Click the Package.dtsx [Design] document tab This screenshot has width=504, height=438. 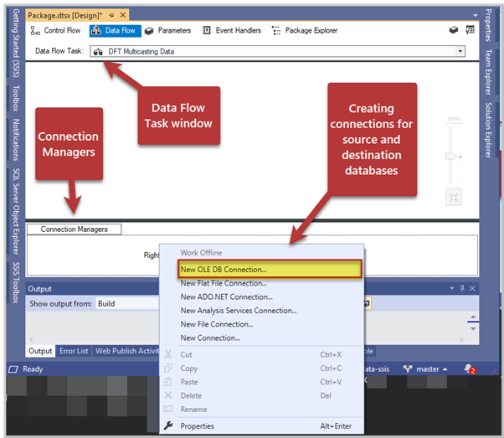click(65, 15)
